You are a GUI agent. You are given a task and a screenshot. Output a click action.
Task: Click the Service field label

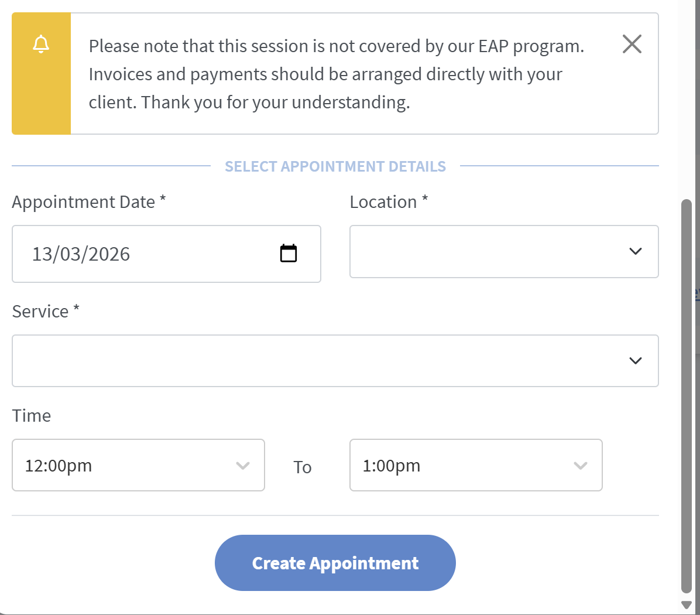coord(40,312)
